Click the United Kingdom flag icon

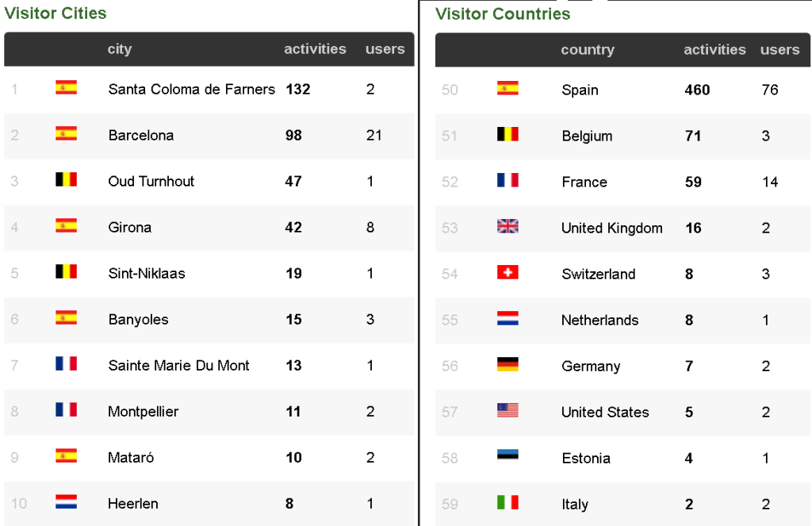pyautogui.click(x=507, y=227)
